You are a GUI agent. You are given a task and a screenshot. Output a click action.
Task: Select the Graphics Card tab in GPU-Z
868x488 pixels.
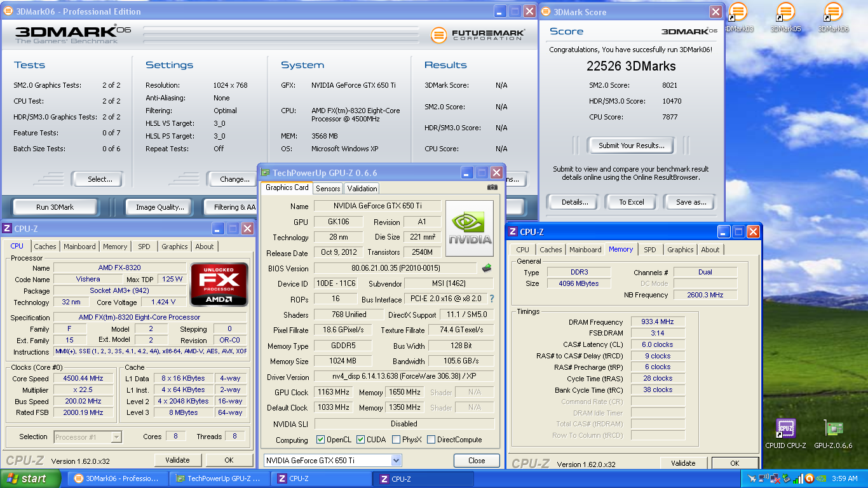tap(287, 187)
